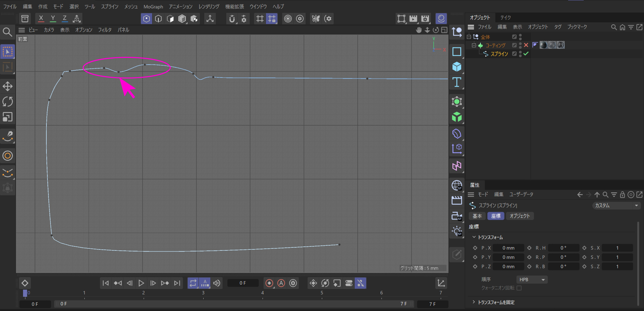Click the オブジェクト button in attributes

[520, 216]
